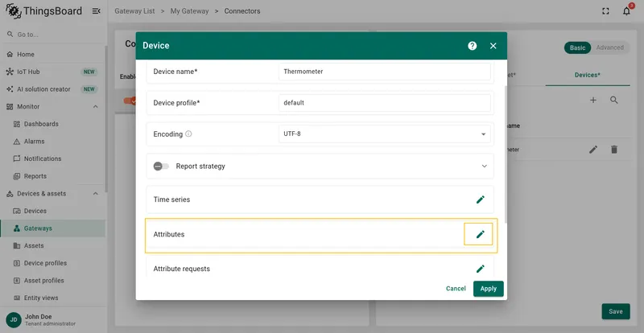Switch configuration mode to Advanced

(x=610, y=47)
